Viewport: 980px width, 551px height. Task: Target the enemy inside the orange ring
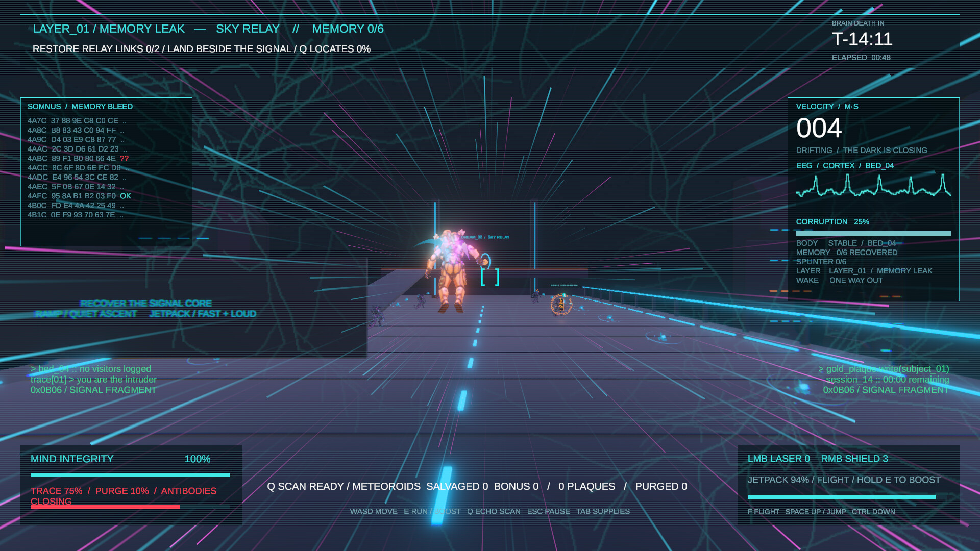pyautogui.click(x=561, y=305)
